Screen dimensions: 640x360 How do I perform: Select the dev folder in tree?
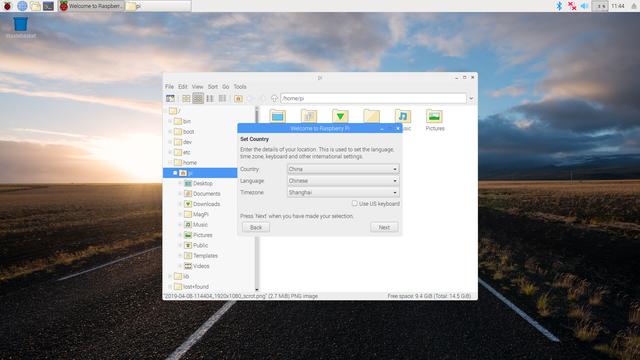point(182,142)
